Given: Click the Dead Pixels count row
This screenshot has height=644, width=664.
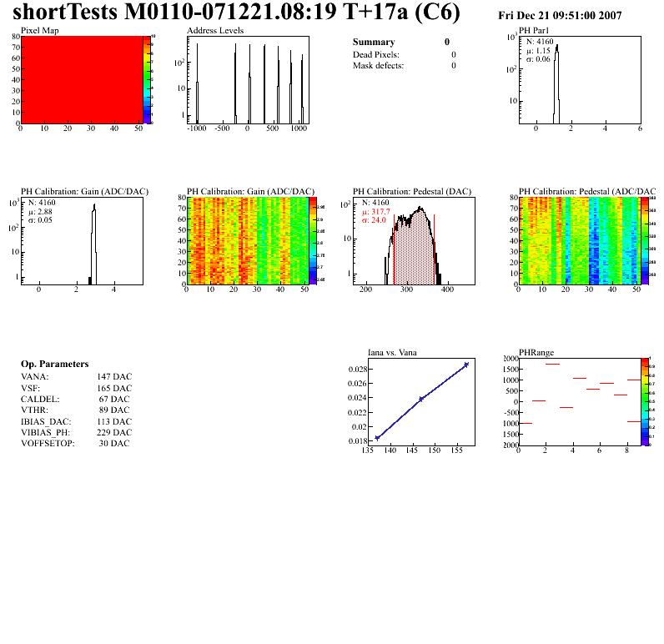Looking at the screenshot, I should 404,54.
